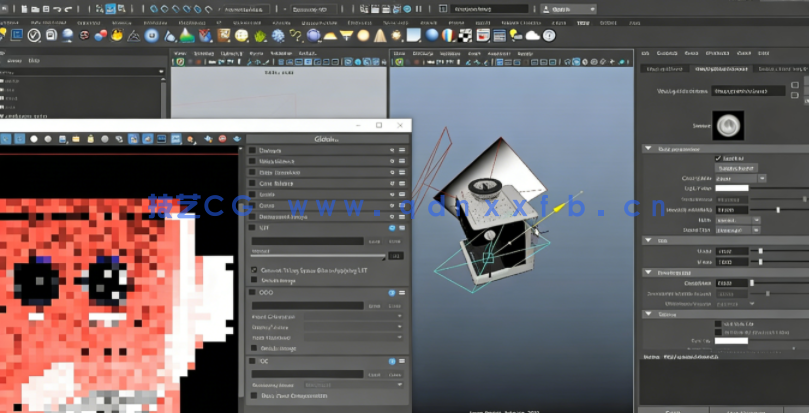
Task: Toggle the first checkbox in Globals list
Action: tap(252, 151)
